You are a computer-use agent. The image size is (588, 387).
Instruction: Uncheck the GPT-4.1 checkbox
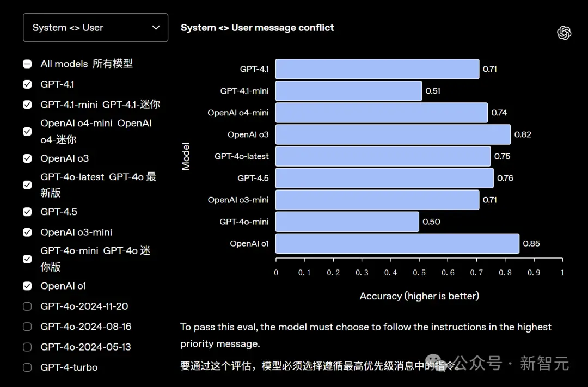click(27, 84)
